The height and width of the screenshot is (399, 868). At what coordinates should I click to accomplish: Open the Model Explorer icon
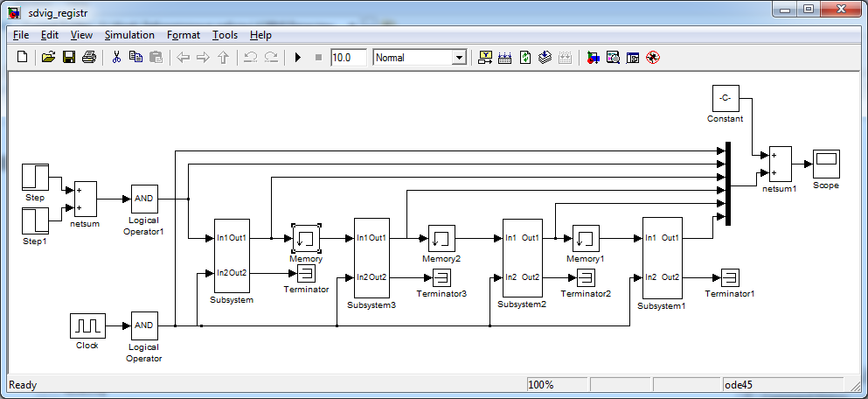click(613, 57)
